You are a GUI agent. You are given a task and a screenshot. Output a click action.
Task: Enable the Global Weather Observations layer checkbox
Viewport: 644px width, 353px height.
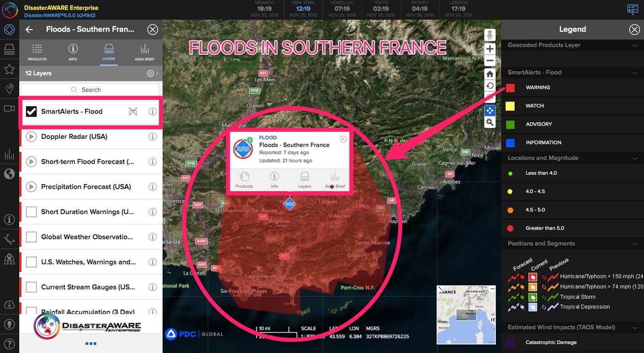pyautogui.click(x=31, y=237)
